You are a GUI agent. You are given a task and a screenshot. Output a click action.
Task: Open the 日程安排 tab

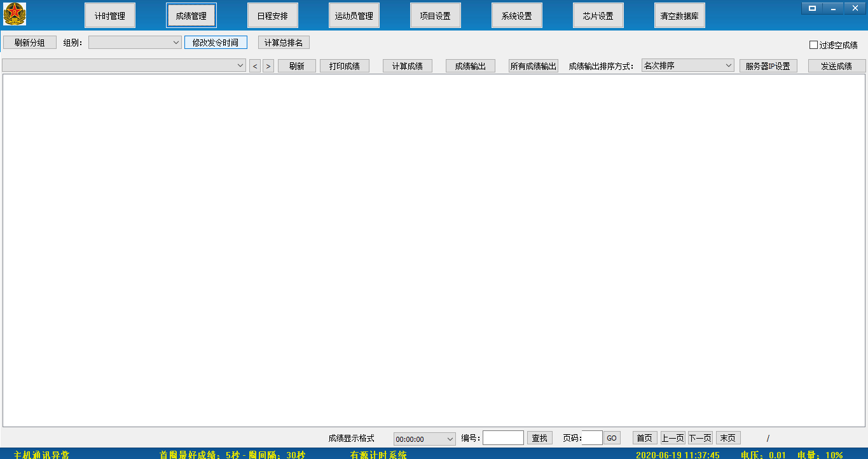(273, 16)
